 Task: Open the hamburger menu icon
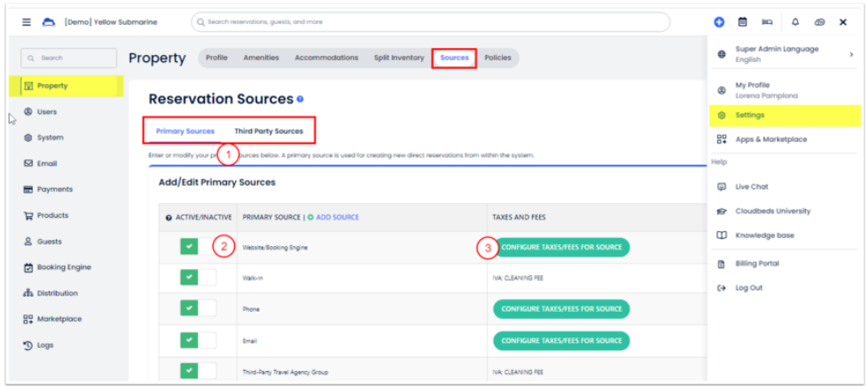27,22
